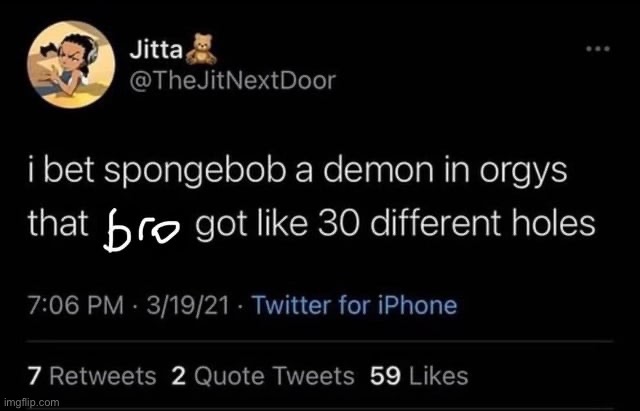Viewport: 640px width, 411px height.
Task: Click the divider line above the tweet stats
Action: click(320, 341)
